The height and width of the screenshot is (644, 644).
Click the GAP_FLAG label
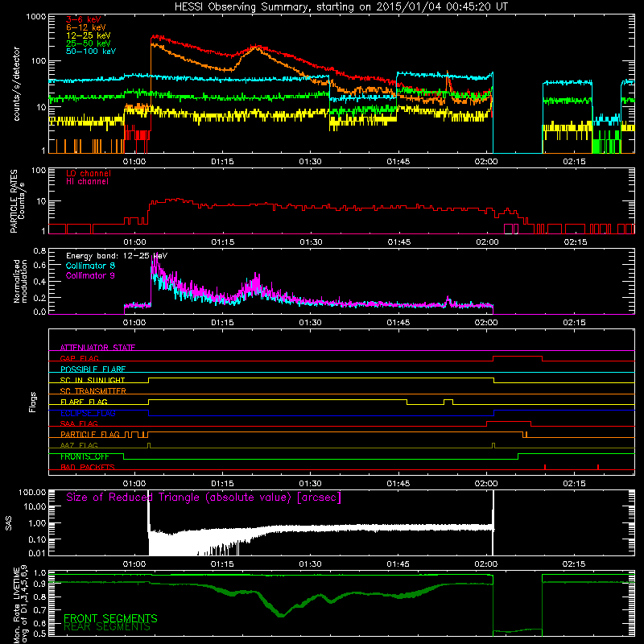coord(79,358)
